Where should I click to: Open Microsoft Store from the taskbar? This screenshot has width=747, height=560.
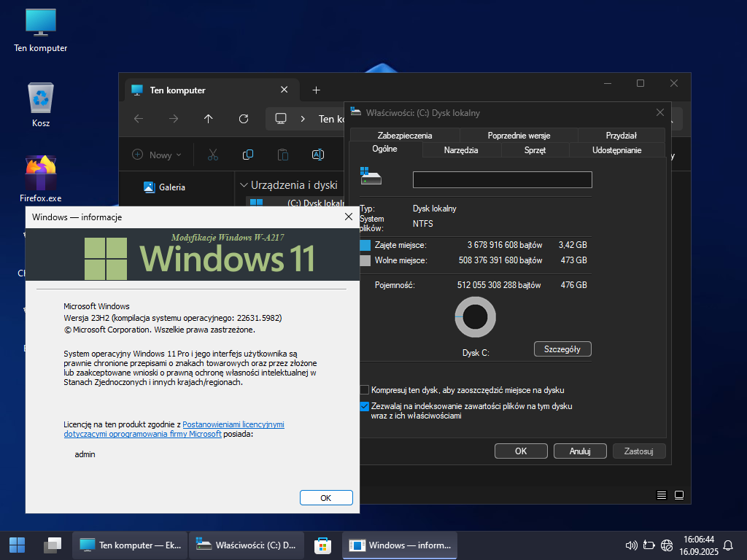click(x=322, y=545)
